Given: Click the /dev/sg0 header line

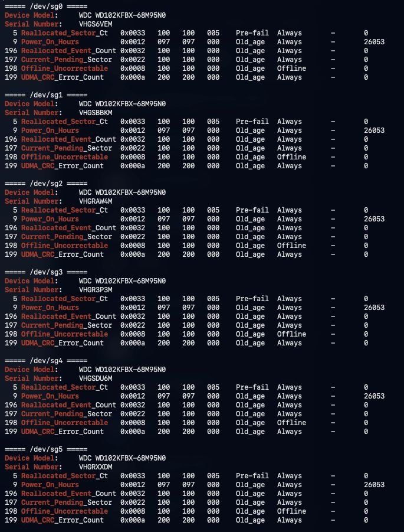Looking at the screenshot, I should point(46,6).
